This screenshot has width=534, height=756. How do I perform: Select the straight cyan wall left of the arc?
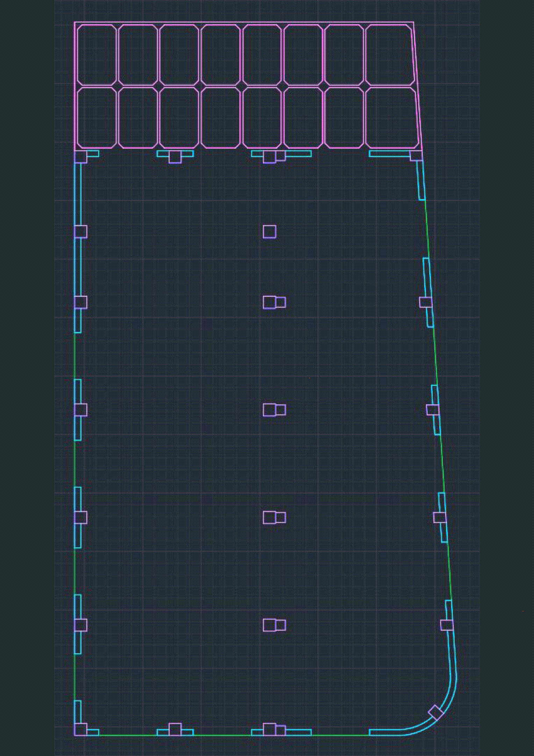click(x=385, y=733)
